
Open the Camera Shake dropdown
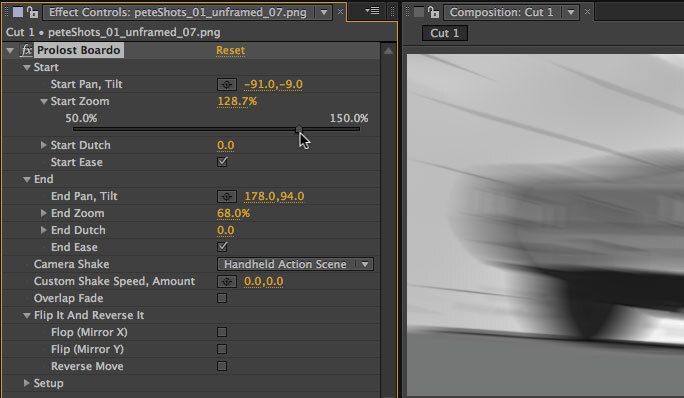[295, 264]
